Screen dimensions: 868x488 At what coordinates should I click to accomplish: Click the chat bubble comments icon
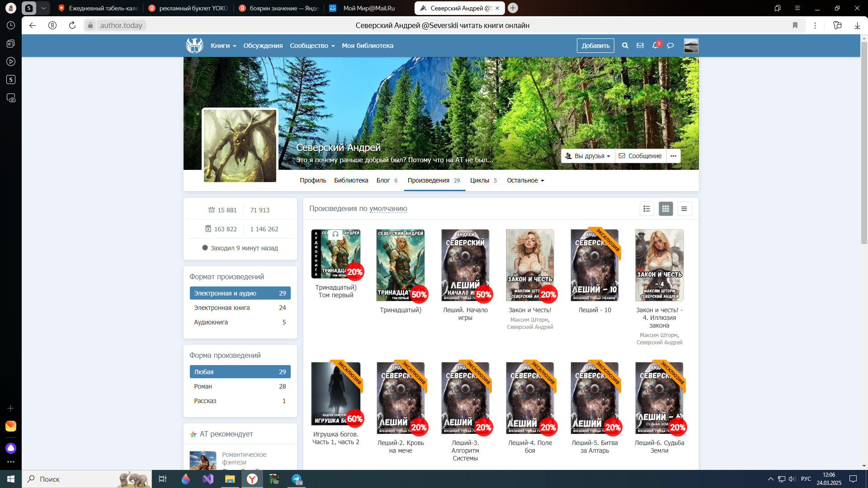(x=670, y=46)
